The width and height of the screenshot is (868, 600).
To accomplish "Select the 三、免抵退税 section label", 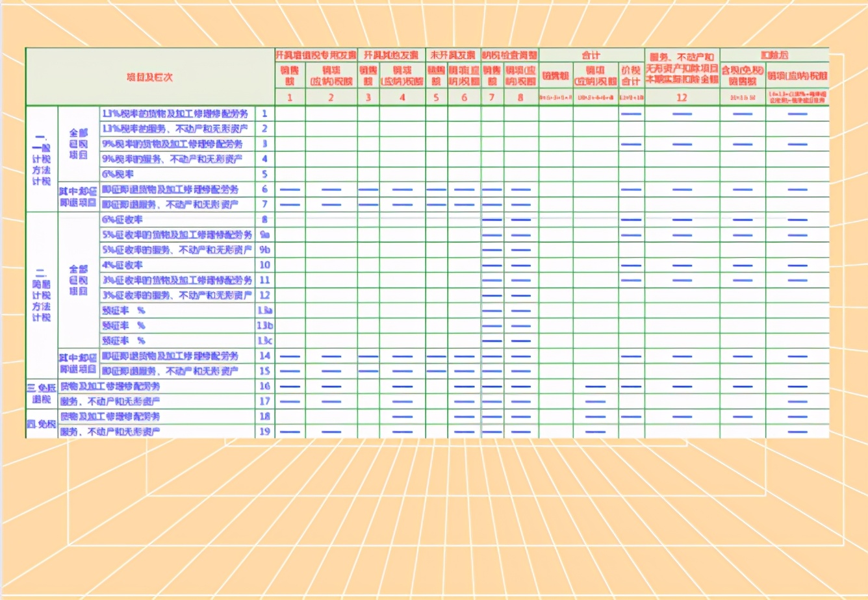I will [x=42, y=394].
